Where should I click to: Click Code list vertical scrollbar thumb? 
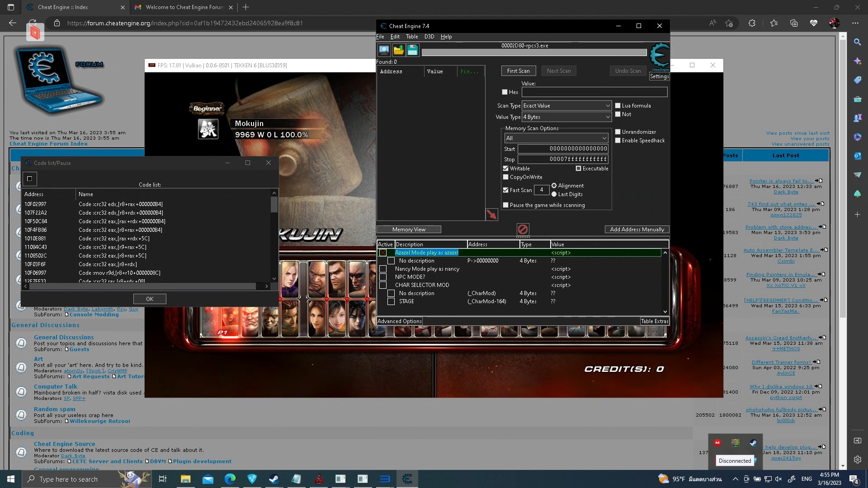pyautogui.click(x=274, y=205)
